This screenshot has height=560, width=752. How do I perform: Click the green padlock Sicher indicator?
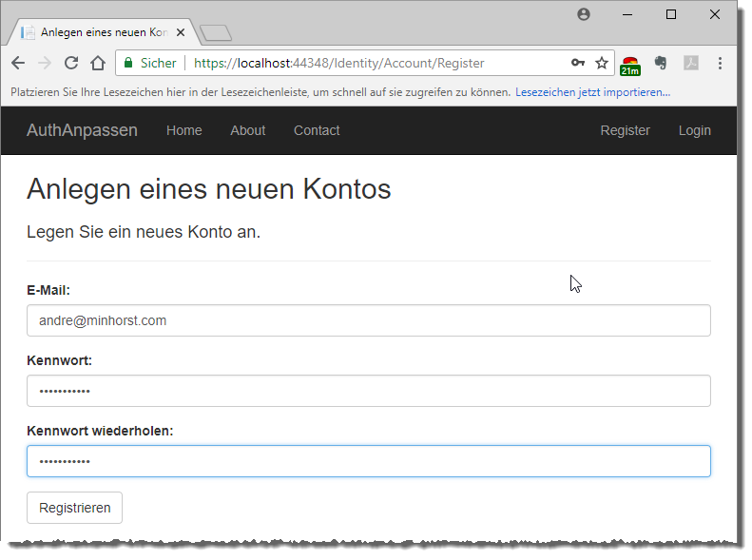(x=150, y=64)
